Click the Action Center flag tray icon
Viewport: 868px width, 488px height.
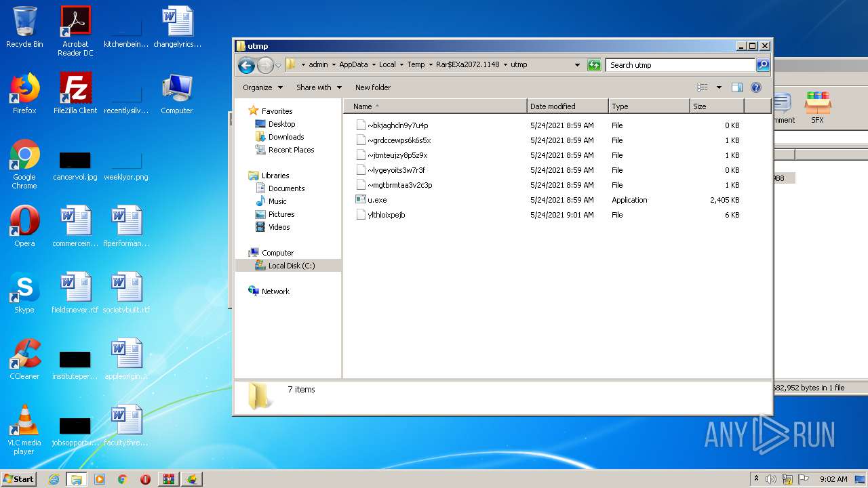click(x=804, y=479)
